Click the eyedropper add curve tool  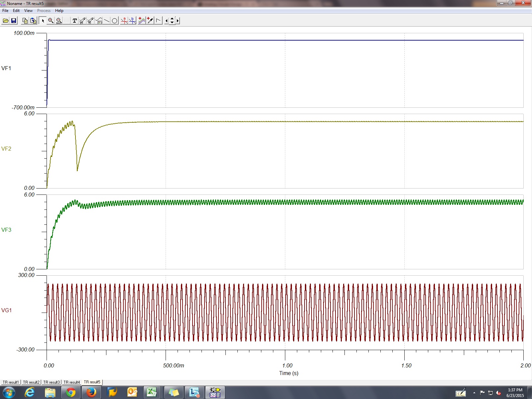pyautogui.click(x=150, y=21)
